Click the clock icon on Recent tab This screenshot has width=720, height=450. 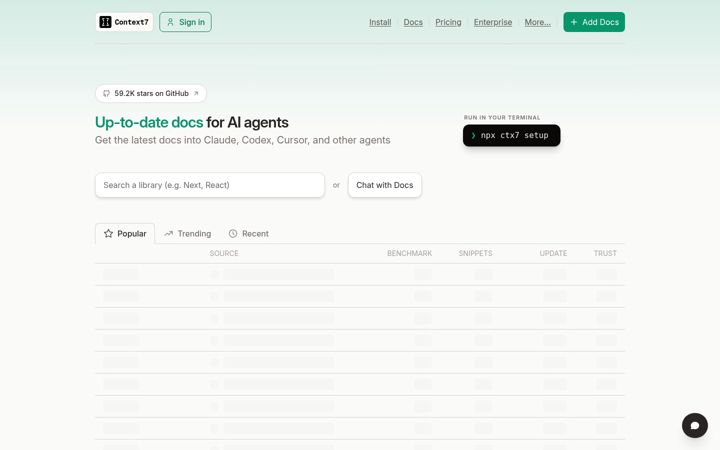click(233, 233)
